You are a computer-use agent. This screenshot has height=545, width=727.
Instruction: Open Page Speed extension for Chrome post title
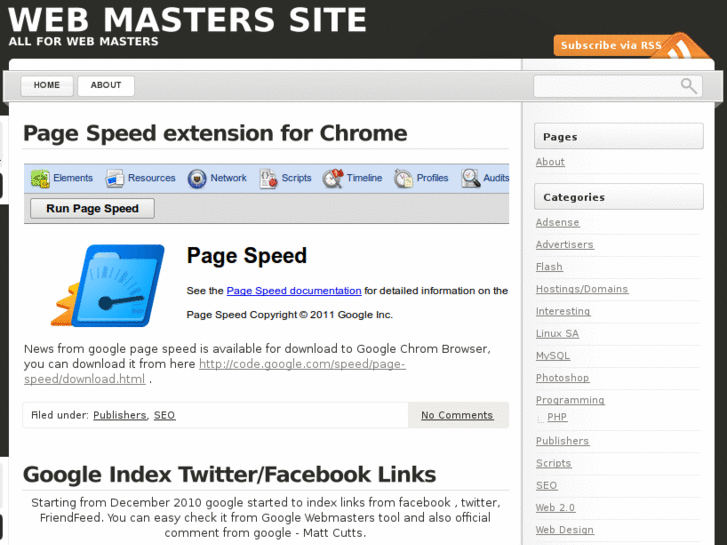215,133
